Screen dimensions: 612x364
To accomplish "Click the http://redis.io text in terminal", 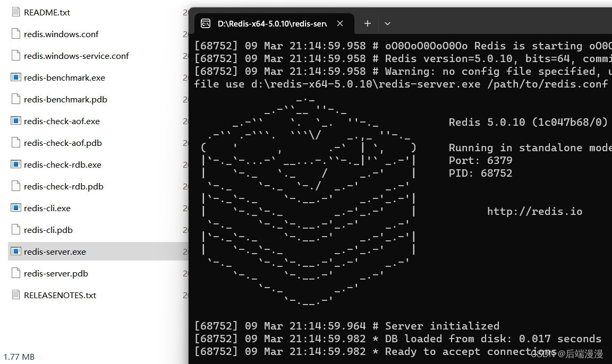I will tap(535, 211).
